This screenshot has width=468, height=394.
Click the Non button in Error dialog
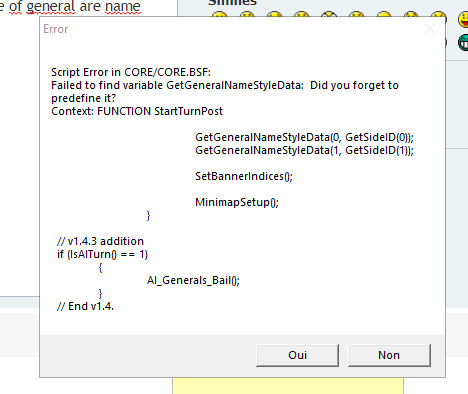pos(389,355)
